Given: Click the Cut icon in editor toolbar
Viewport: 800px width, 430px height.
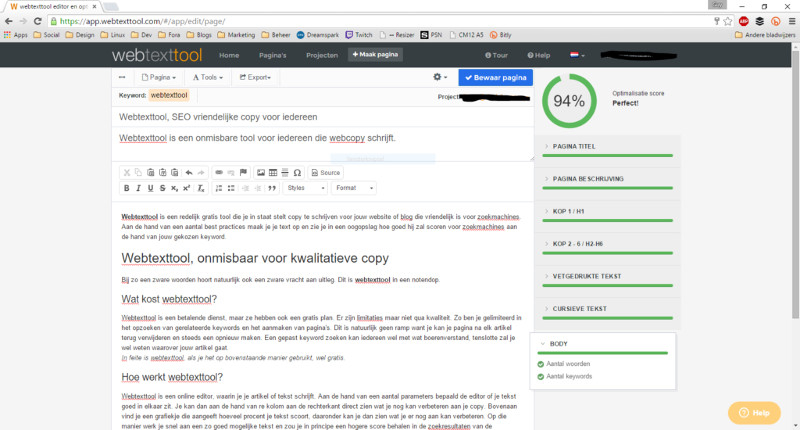Looking at the screenshot, I should [x=127, y=172].
